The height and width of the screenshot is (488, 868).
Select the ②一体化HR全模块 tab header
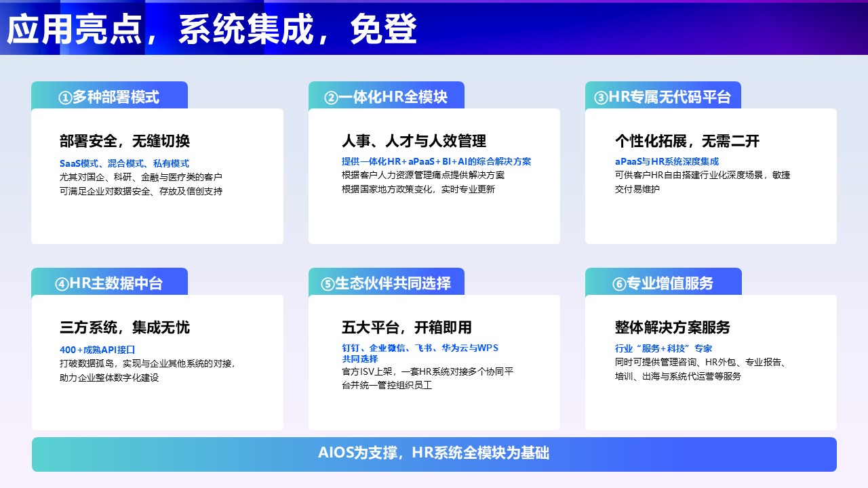pyautogui.click(x=386, y=97)
